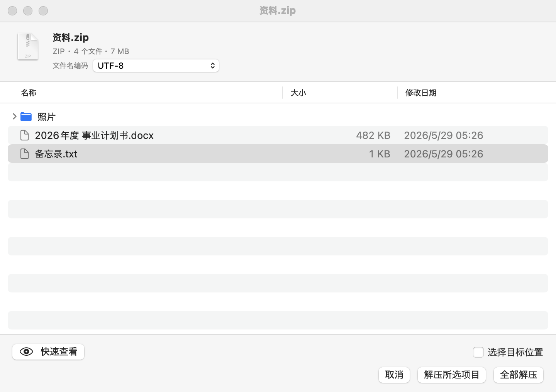
Task: Click the 文件名编码 label
Action: point(70,66)
